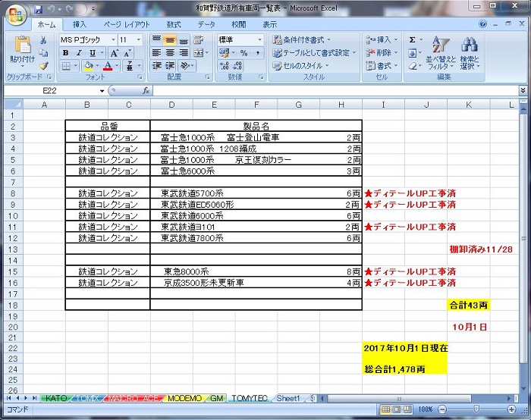This screenshot has width=531, height=420.
Task: Click the Paste clipboard icon
Action: point(22,45)
